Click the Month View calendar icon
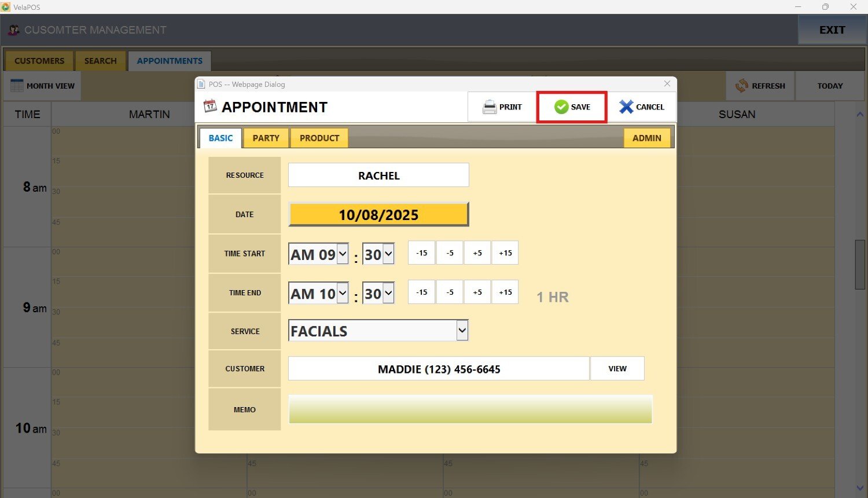 point(17,86)
